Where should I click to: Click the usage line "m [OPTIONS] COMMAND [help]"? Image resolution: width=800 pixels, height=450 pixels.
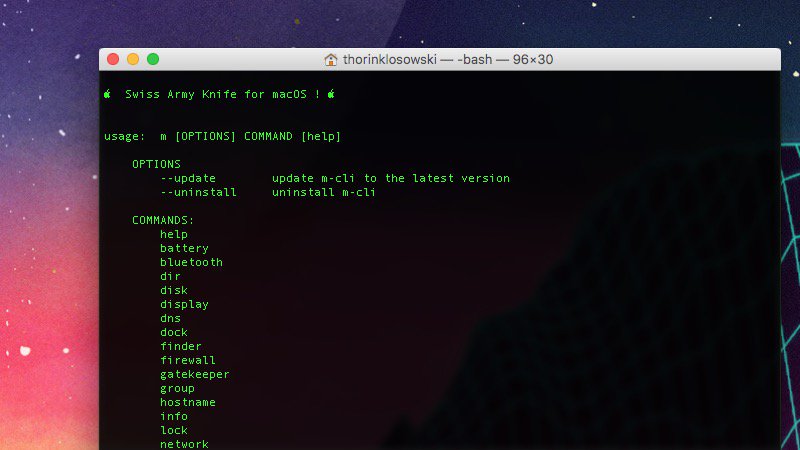[x=251, y=136]
